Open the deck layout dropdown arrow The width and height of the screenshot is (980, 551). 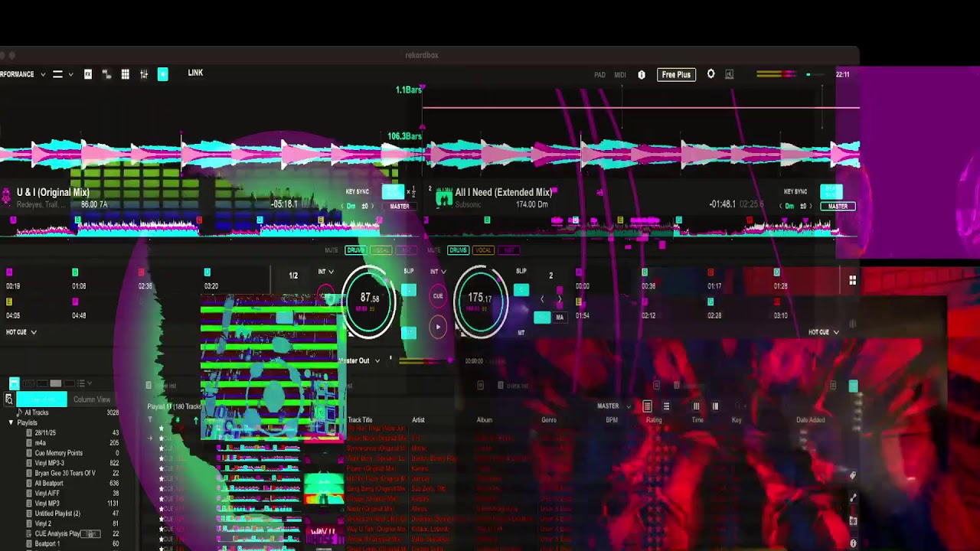(70, 74)
